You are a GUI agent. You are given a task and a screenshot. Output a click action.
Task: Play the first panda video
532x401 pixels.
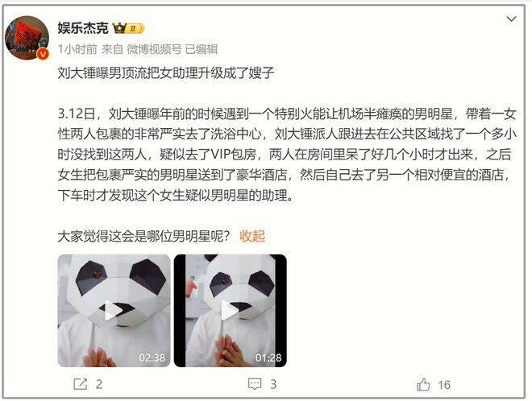[113, 310]
